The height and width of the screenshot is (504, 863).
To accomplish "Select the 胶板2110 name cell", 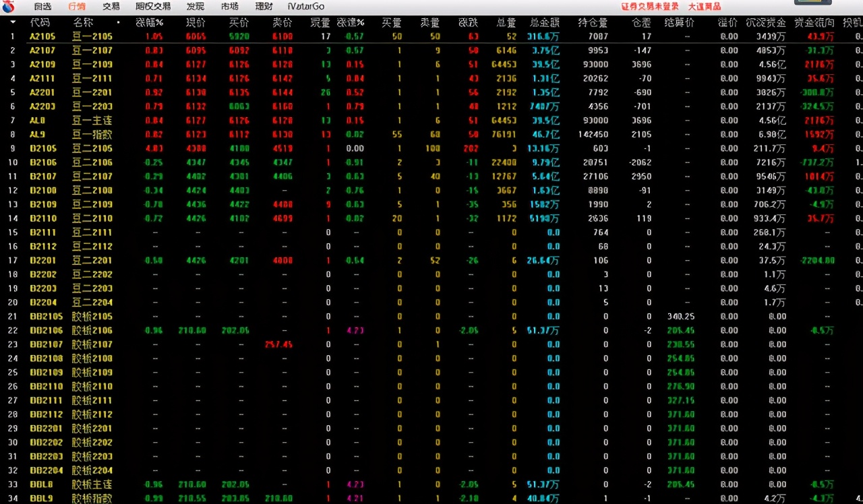I will tap(92, 386).
